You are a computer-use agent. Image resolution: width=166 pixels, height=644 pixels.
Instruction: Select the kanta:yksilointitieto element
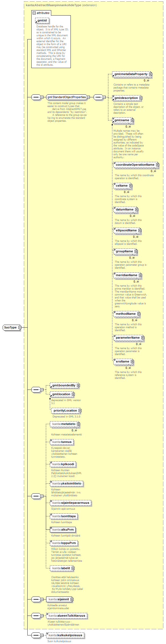click(67, 483)
